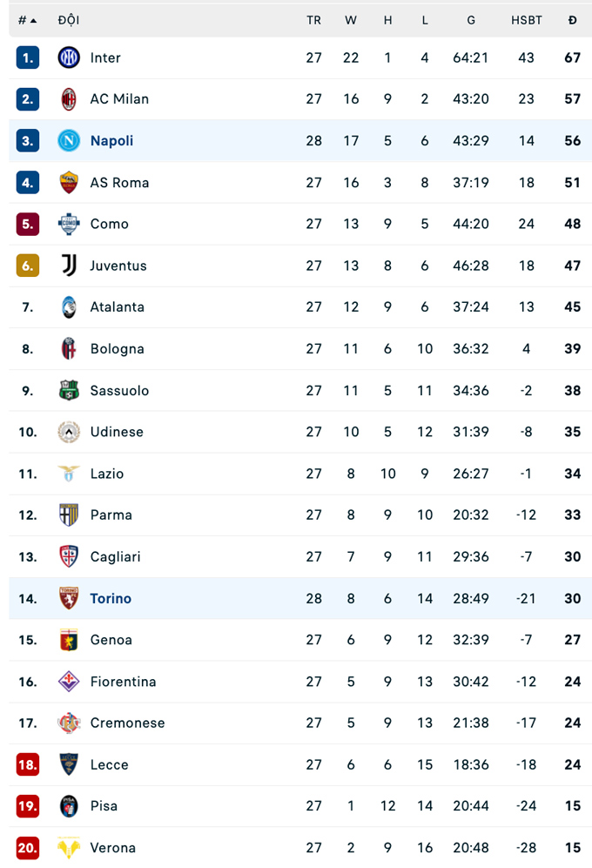Screen dimensions: 592x868
Task: Open the Como team name link
Action: tap(110, 224)
